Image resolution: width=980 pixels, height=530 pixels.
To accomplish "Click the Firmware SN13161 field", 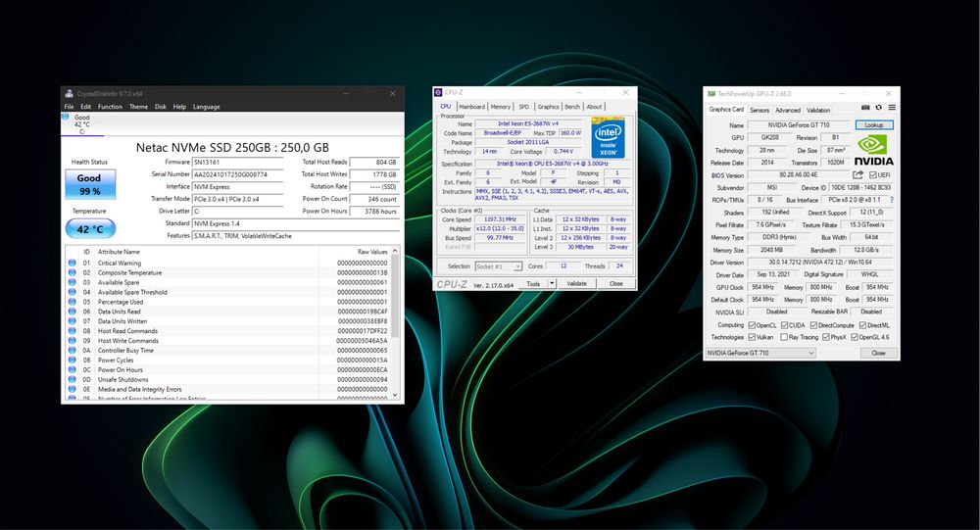I will [237, 162].
